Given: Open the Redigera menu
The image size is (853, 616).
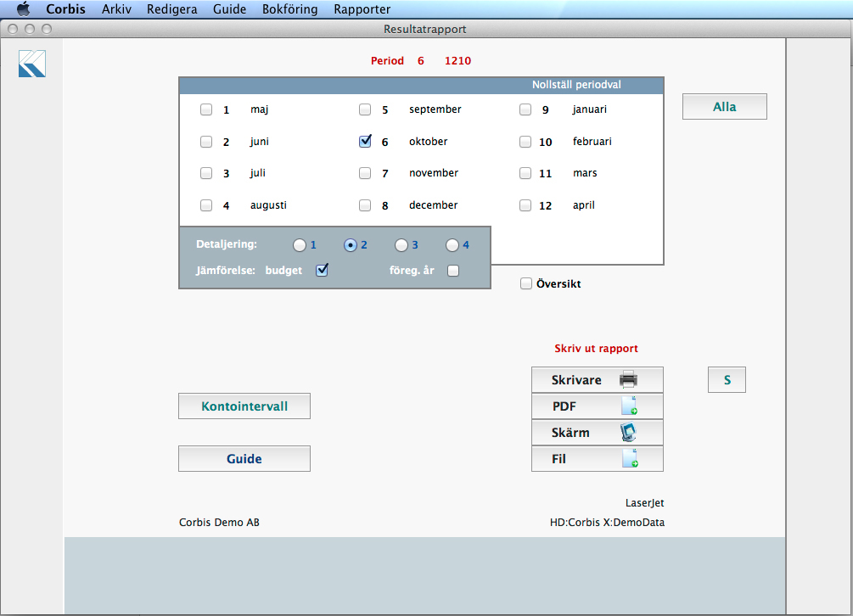Looking at the screenshot, I should tap(172, 8).
